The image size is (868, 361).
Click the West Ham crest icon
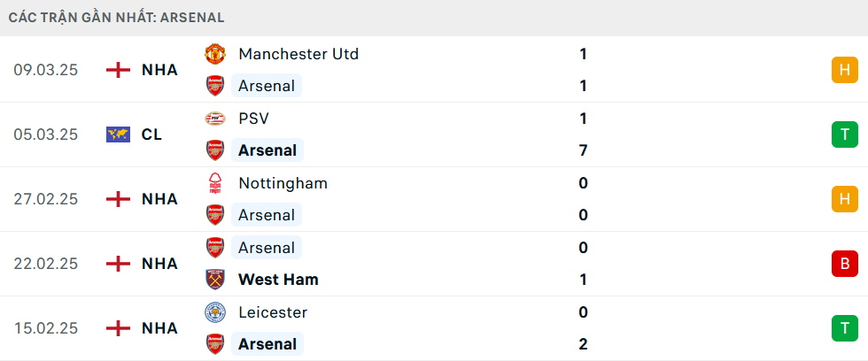click(214, 280)
